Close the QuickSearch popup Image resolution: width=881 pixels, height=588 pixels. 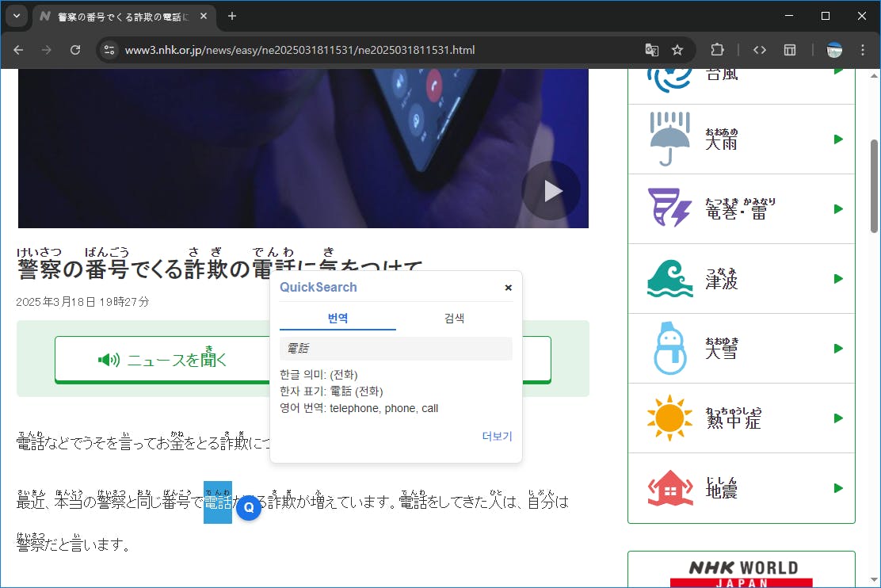coord(508,288)
